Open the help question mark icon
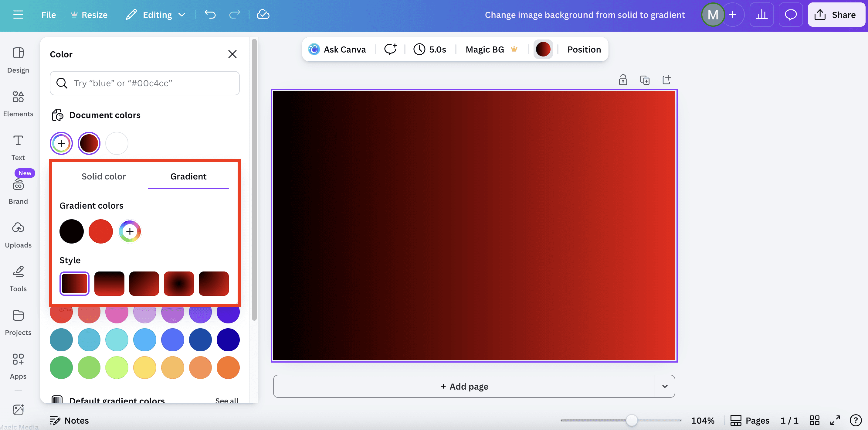This screenshot has height=430, width=868. [x=856, y=420]
